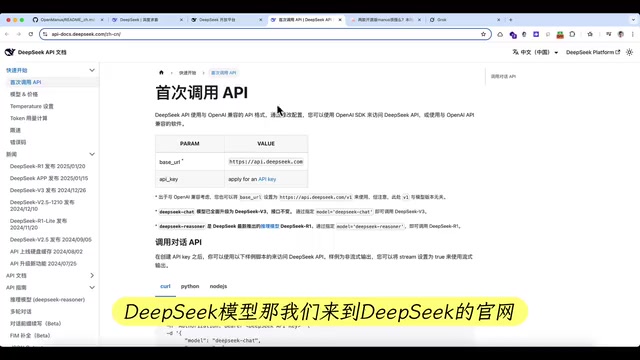The image size is (640, 360).
Task: Select the python code tab
Action: [x=190, y=286]
